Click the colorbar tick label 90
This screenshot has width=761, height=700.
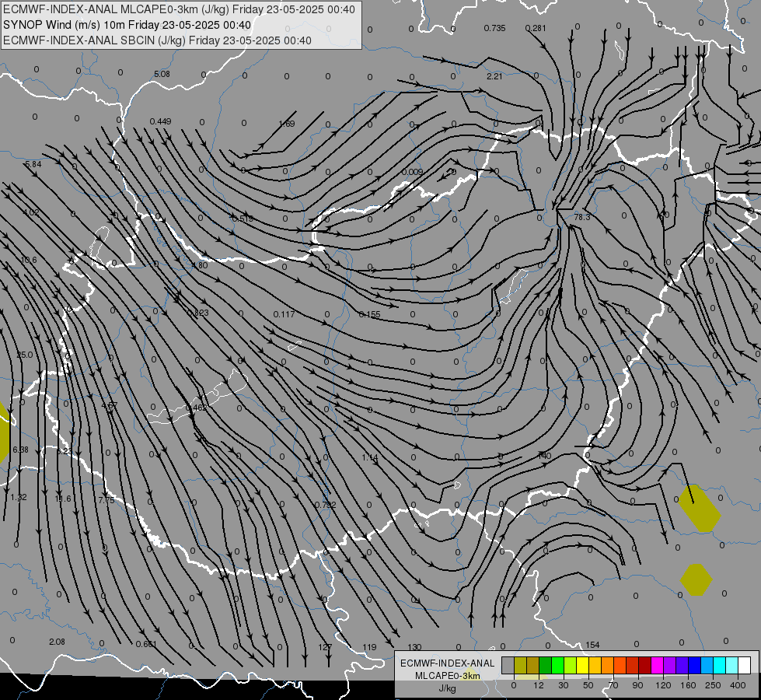click(637, 685)
